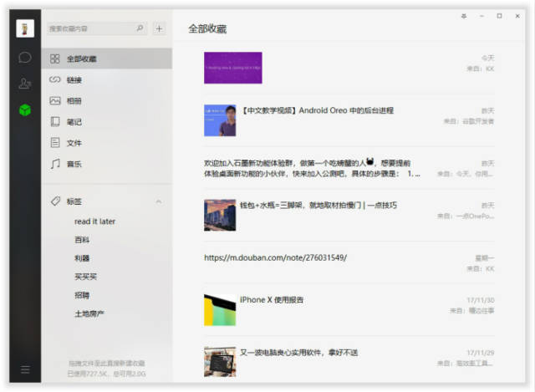Select 文件 category
Image resolution: width=535 pixels, height=392 pixels.
[x=107, y=143]
